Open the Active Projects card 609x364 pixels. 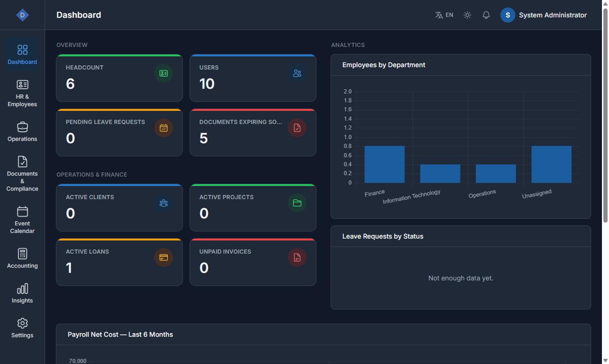tap(253, 208)
